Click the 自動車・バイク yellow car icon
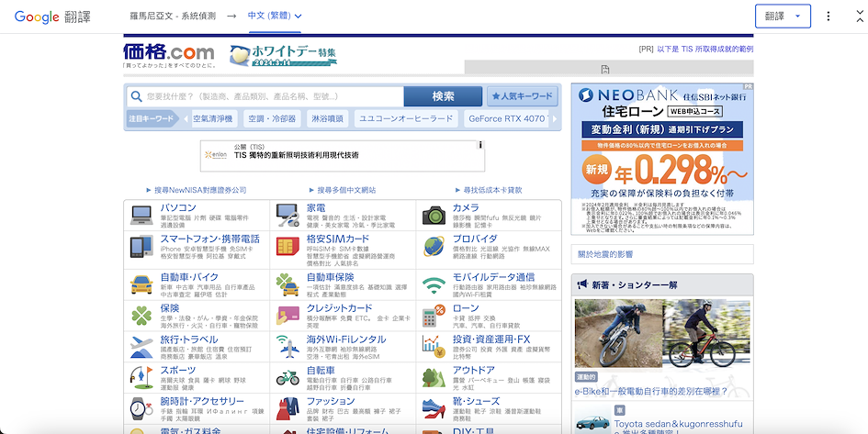This screenshot has width=868, height=434. tap(141, 284)
